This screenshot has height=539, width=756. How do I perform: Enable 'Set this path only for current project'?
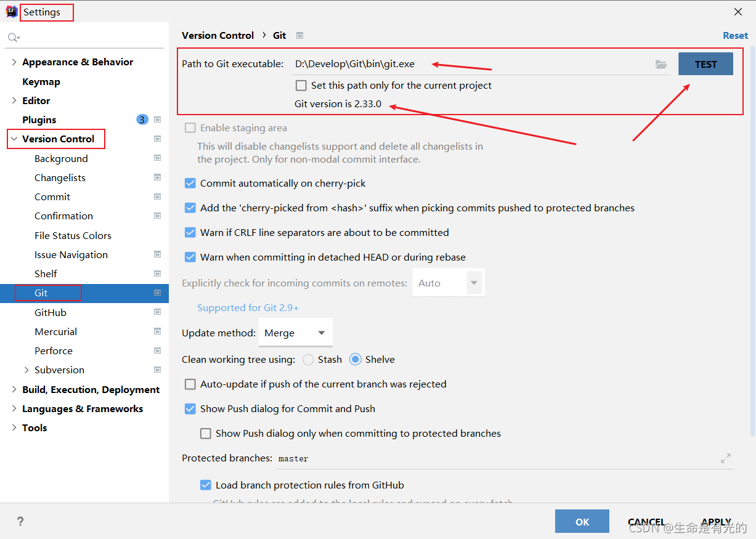[301, 86]
